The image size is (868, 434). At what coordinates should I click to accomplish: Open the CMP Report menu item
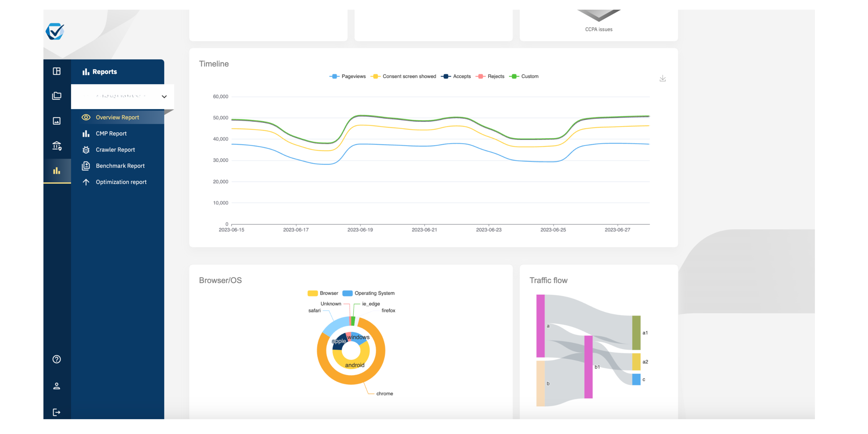(111, 133)
